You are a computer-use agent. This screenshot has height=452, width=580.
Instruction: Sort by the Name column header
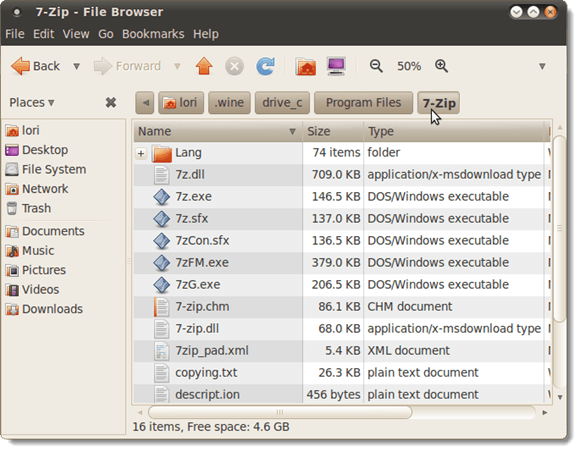(218, 131)
